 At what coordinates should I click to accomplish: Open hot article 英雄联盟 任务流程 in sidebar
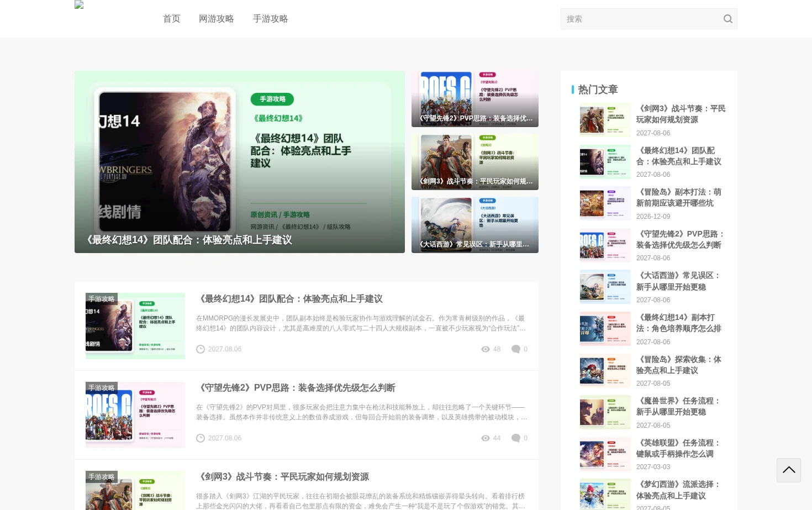coord(678,448)
